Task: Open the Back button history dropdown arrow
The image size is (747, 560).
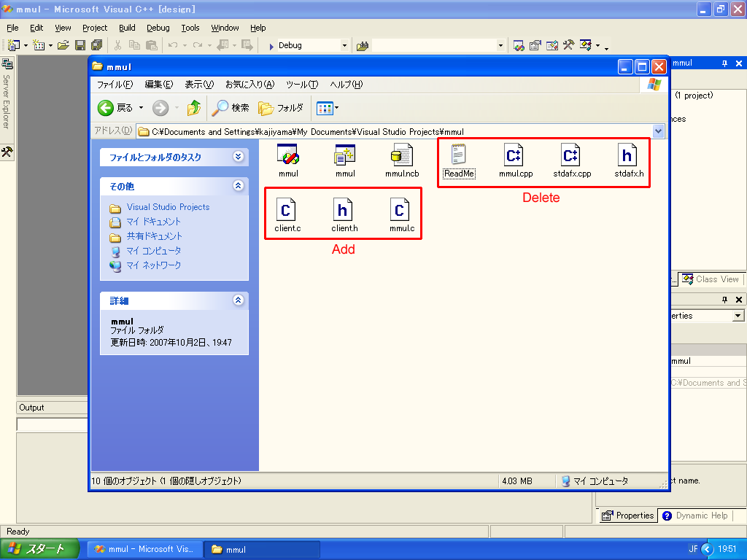Action: point(141,108)
